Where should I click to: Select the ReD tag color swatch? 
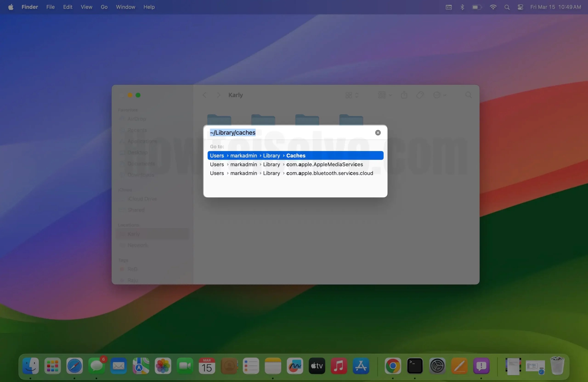[x=122, y=269]
